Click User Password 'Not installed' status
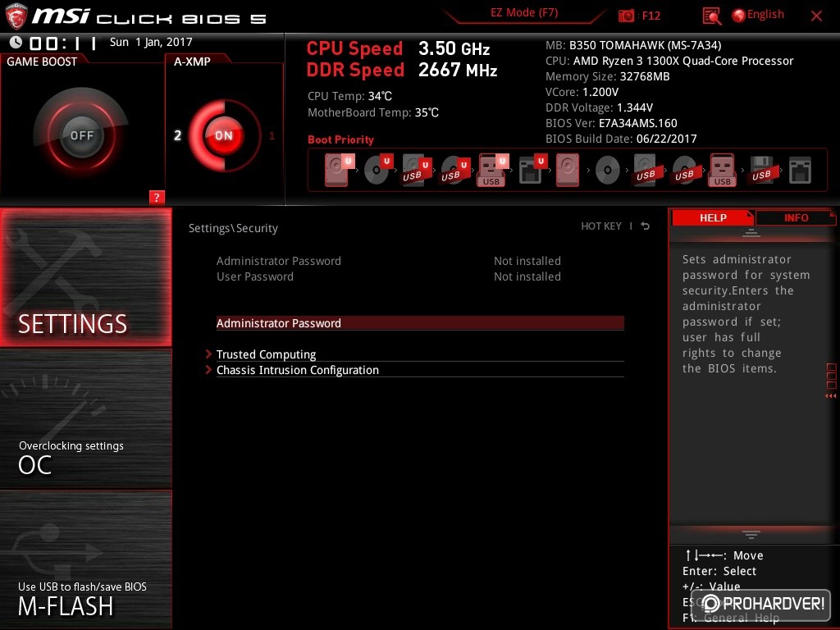The width and height of the screenshot is (840, 630). (x=527, y=276)
